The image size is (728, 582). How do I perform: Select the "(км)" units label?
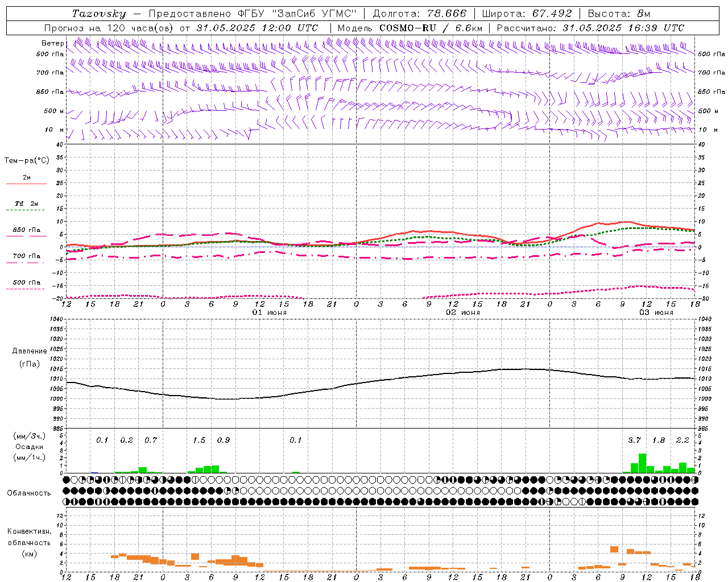coord(30,554)
